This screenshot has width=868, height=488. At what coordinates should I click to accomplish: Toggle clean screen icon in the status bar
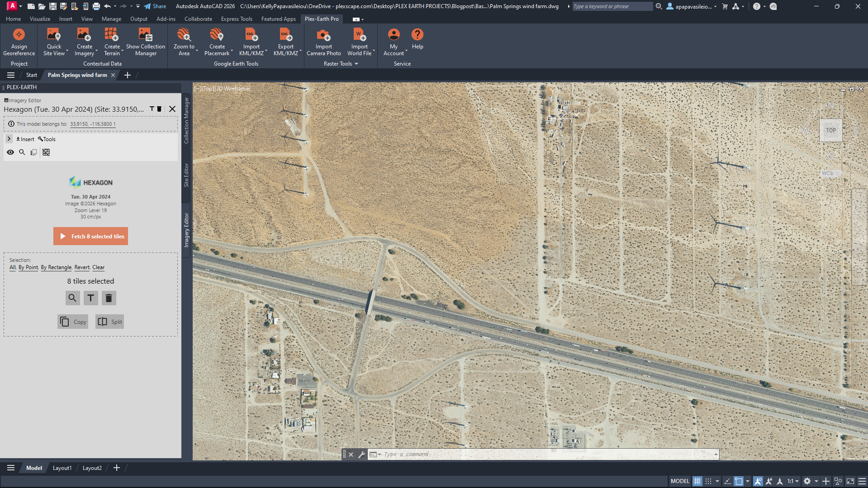pyautogui.click(x=850, y=481)
